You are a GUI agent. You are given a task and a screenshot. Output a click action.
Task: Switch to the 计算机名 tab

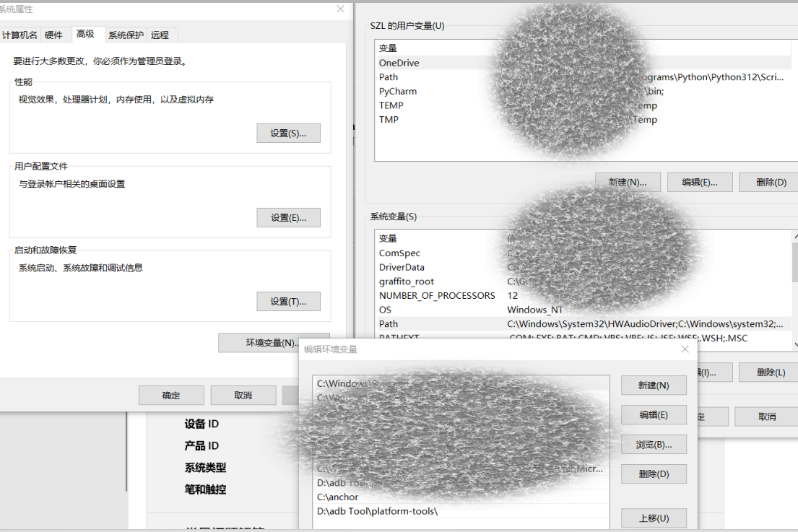tap(19, 35)
